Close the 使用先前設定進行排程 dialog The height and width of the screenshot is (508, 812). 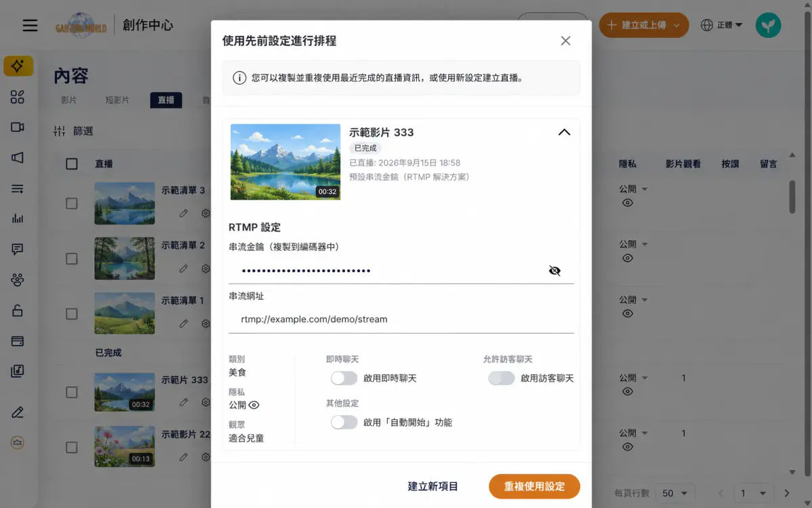pos(566,41)
